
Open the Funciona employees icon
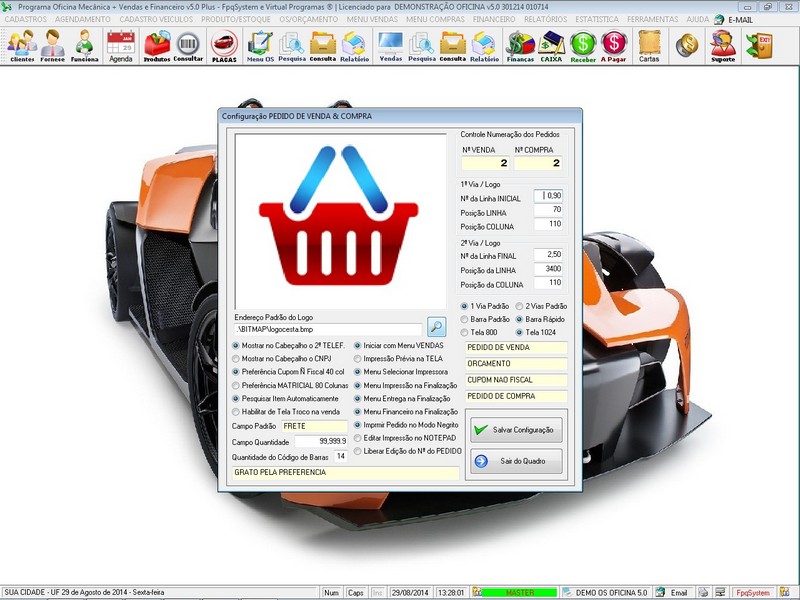84,45
